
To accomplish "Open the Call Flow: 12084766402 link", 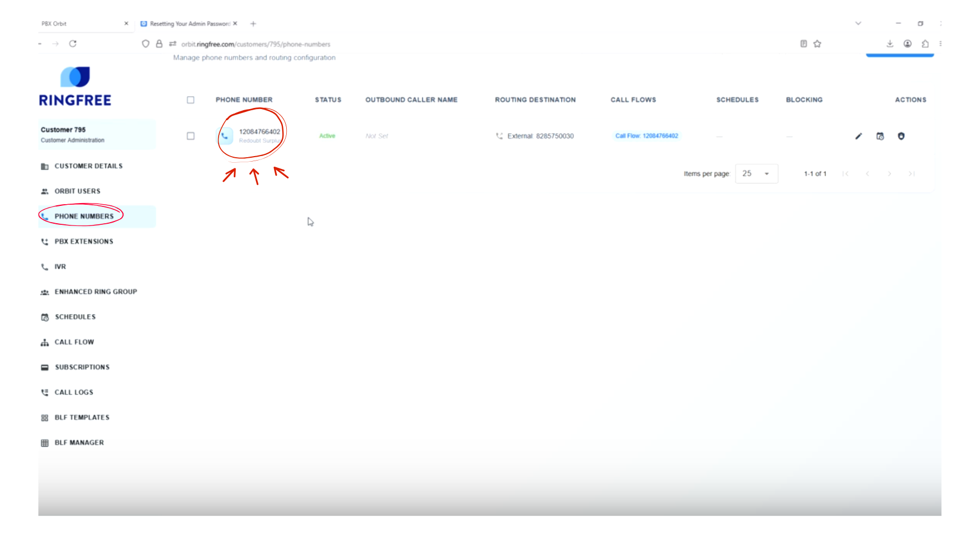I will click(x=646, y=136).
